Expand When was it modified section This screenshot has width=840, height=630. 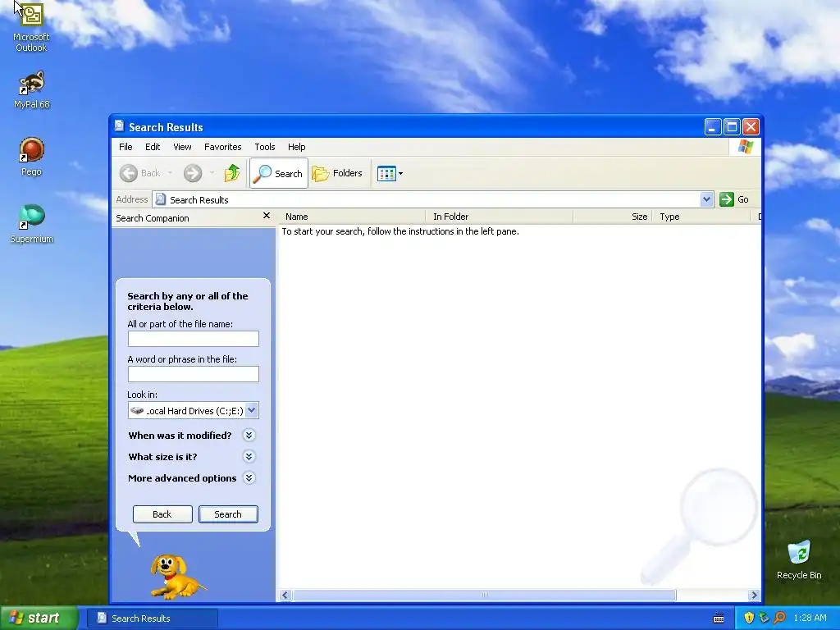(x=249, y=435)
